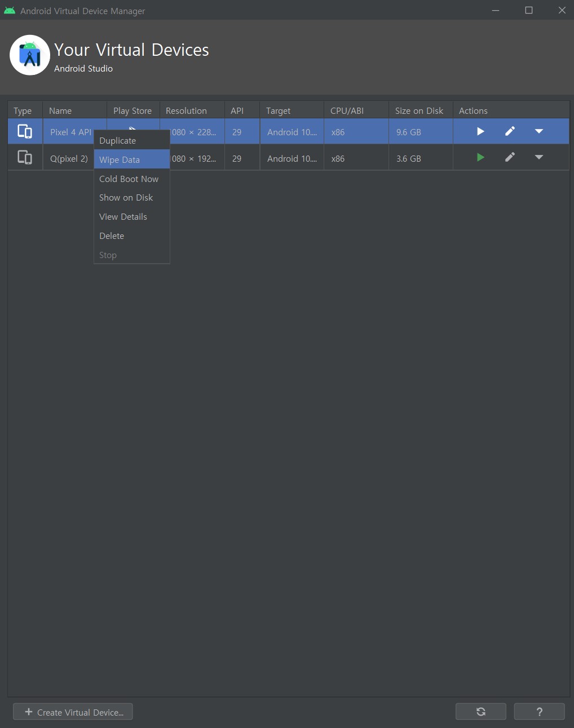The image size is (574, 728).
Task: Edit the Pixel 4 API device
Action: pos(510,131)
